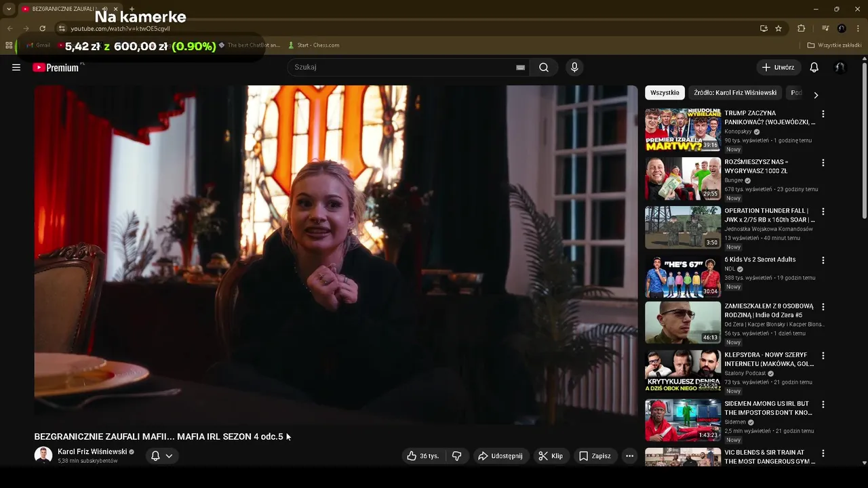Open Konopskyy channel name text
The image size is (868, 488).
click(x=738, y=131)
